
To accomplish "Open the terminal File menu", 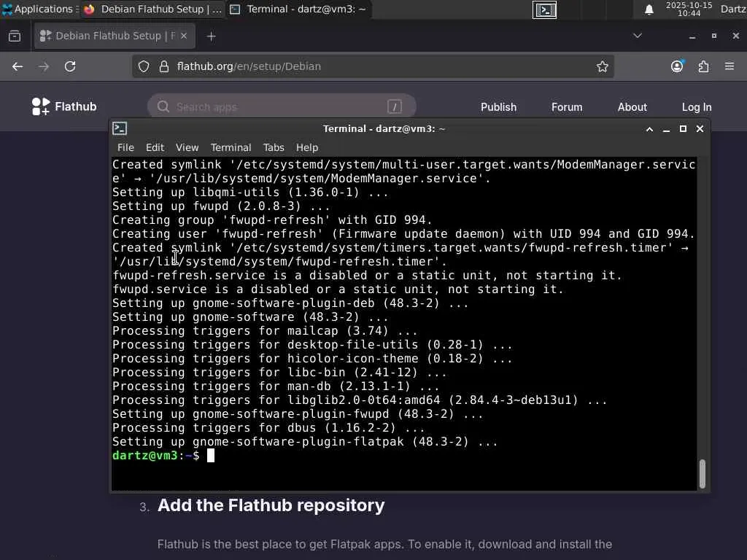I will click(x=125, y=147).
